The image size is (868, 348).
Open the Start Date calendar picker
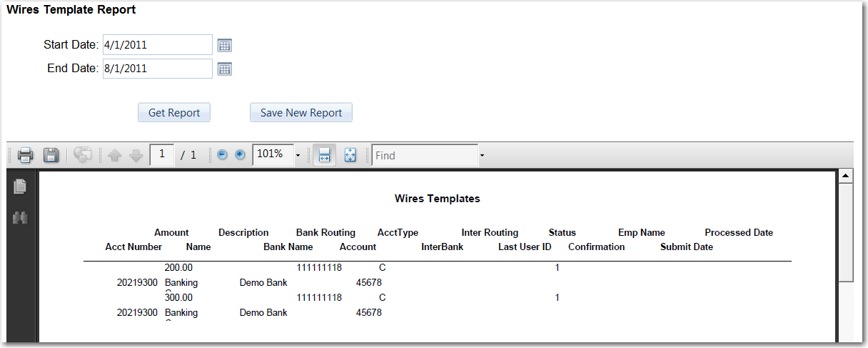[x=225, y=45]
